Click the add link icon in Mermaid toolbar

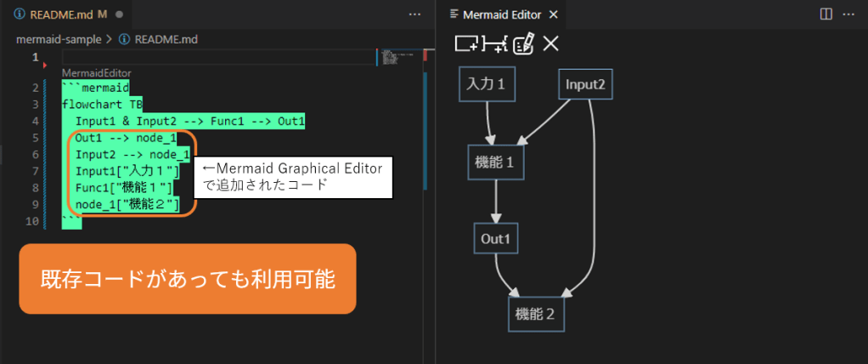pos(494,44)
